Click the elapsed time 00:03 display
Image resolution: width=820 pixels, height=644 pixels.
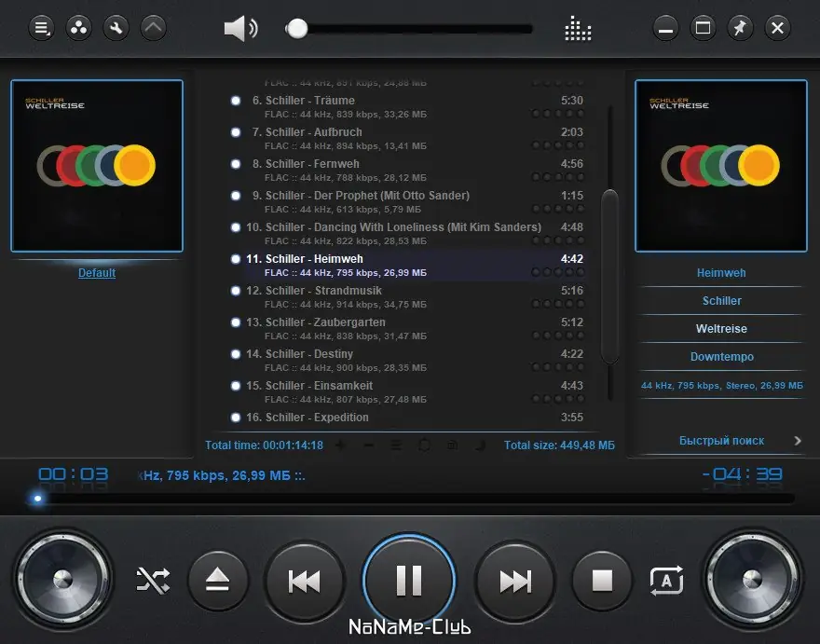tap(74, 474)
